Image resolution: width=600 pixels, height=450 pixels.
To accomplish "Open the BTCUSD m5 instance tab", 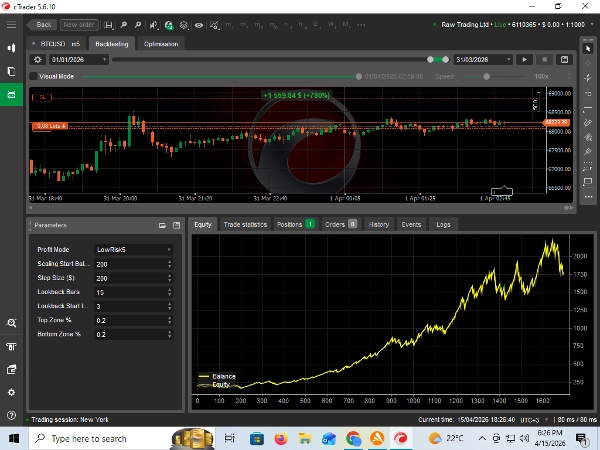I will click(57, 44).
